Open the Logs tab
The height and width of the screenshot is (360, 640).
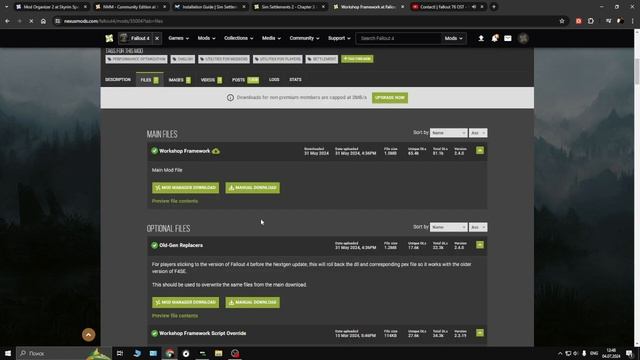tap(274, 80)
